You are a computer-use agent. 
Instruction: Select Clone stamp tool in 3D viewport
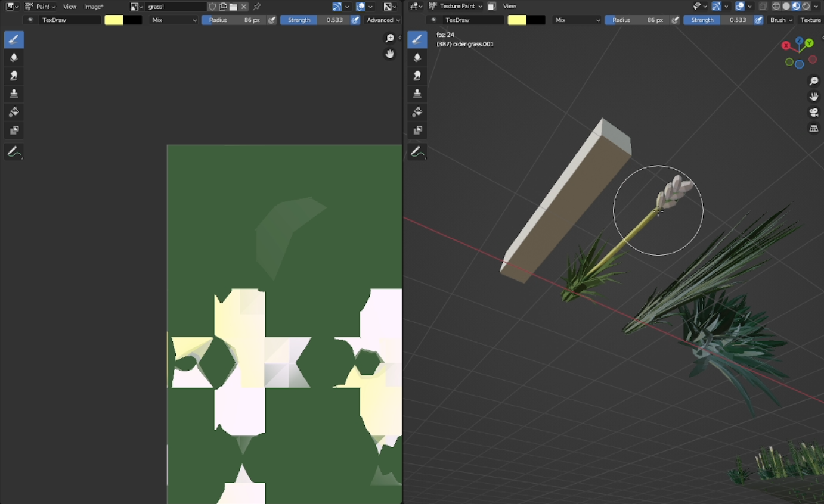[x=417, y=94]
